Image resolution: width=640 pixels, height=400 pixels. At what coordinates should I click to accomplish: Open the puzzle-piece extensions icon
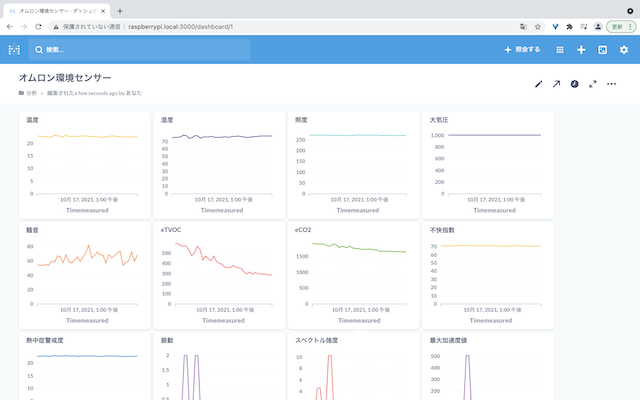[570, 27]
